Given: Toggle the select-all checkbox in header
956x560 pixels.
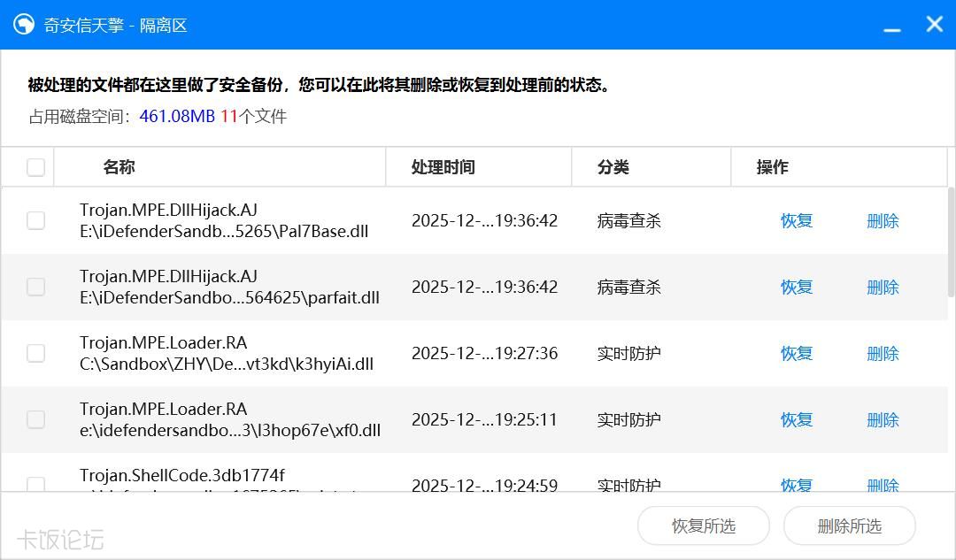Looking at the screenshot, I should (35, 167).
